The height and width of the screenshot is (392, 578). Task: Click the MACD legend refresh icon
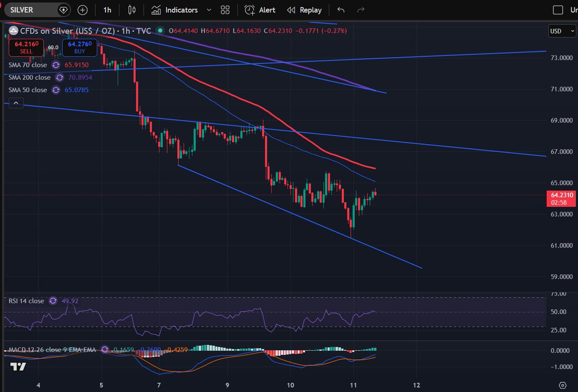click(x=105, y=350)
